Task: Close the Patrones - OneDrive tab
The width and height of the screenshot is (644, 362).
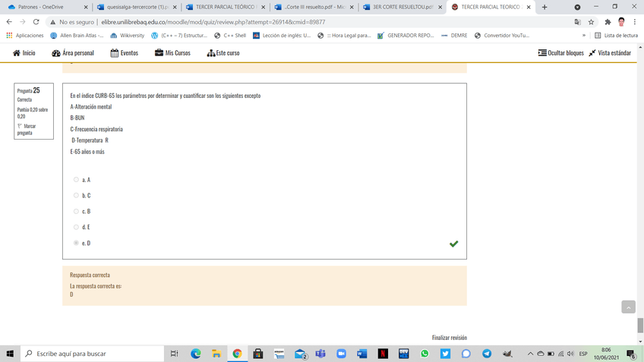Action: tap(85, 7)
